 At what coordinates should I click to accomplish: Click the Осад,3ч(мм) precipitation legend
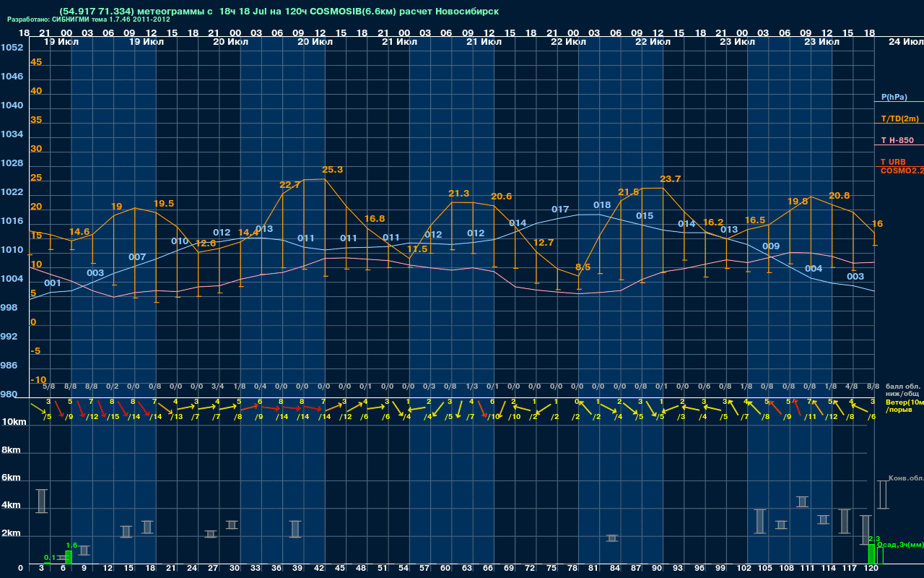(x=899, y=545)
